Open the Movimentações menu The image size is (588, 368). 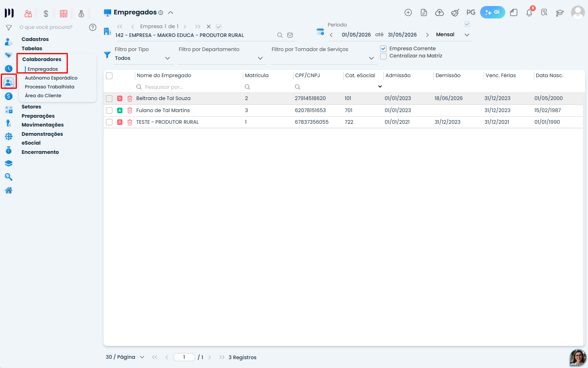tap(43, 125)
